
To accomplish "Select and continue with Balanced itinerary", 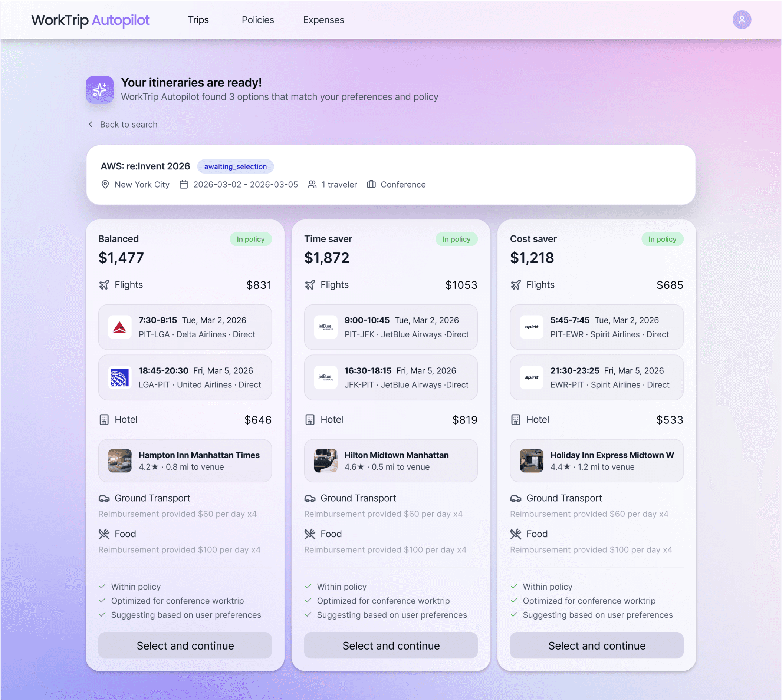I will (x=185, y=645).
